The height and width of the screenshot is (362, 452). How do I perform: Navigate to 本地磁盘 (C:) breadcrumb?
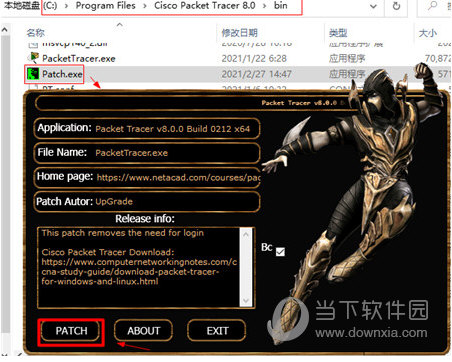31,6
